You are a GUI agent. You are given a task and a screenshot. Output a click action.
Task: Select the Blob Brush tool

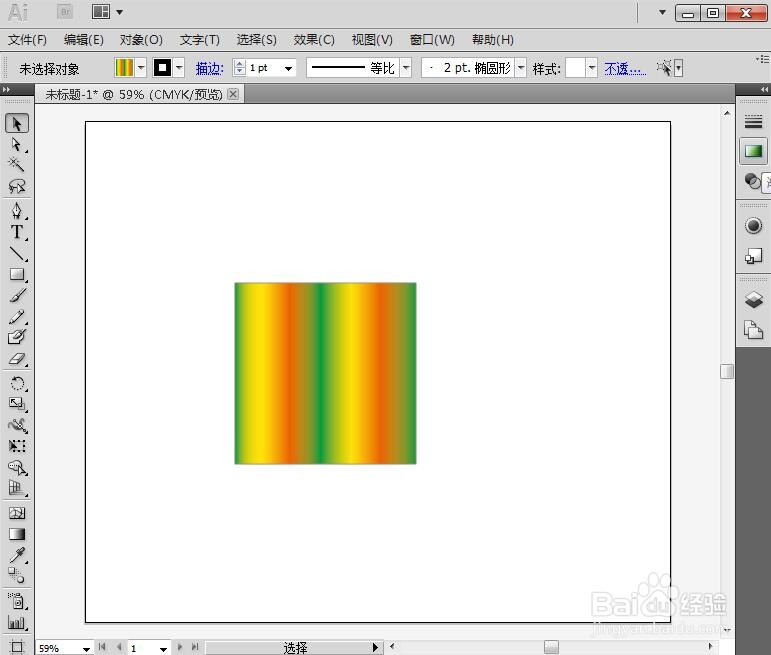pos(17,337)
